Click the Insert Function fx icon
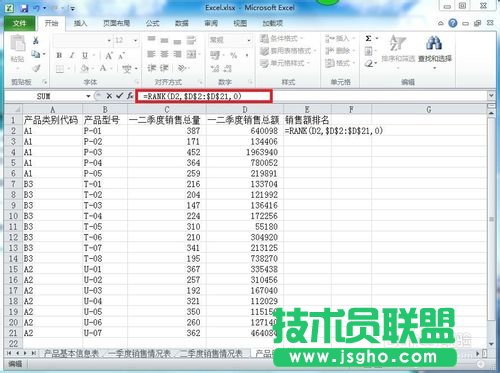 click(x=130, y=96)
